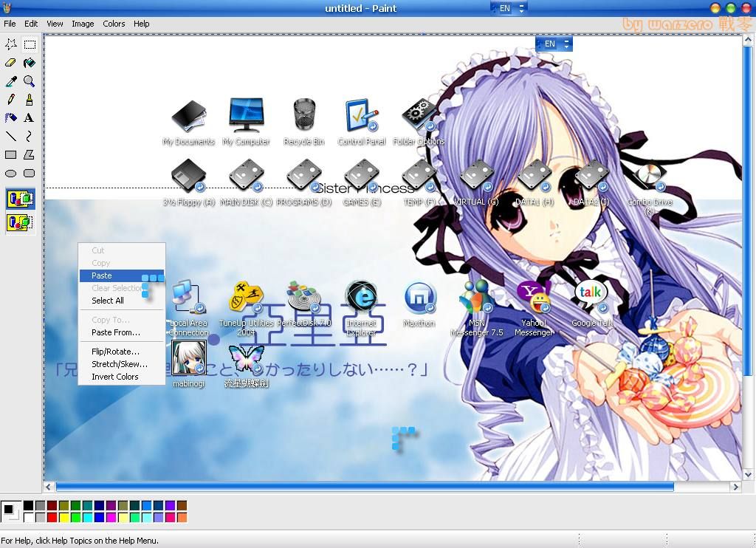
Task: Choose the Ellipse tool
Action: pos(10,173)
